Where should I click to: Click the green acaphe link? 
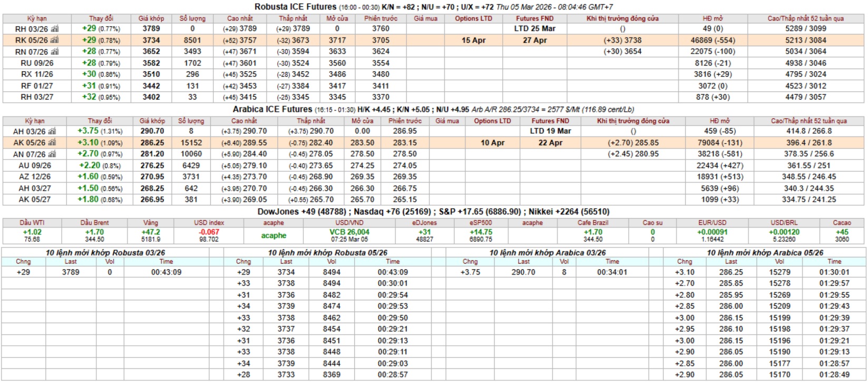(274, 236)
